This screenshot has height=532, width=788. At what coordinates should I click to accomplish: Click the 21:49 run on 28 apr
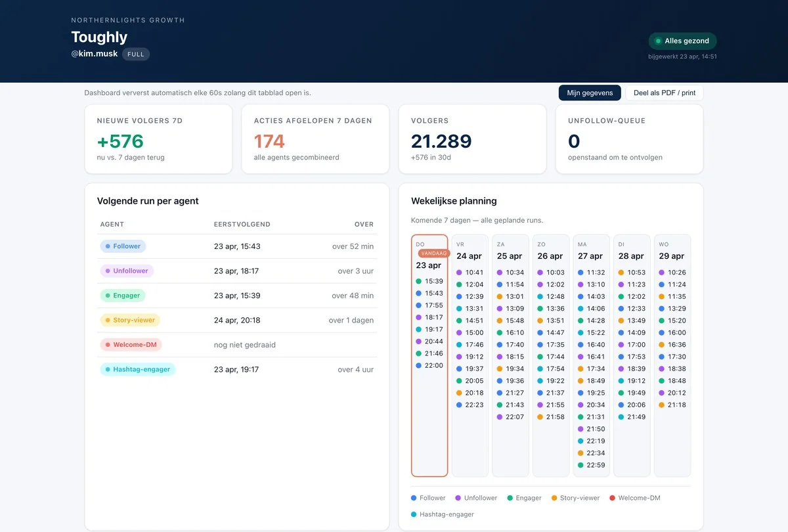point(633,416)
